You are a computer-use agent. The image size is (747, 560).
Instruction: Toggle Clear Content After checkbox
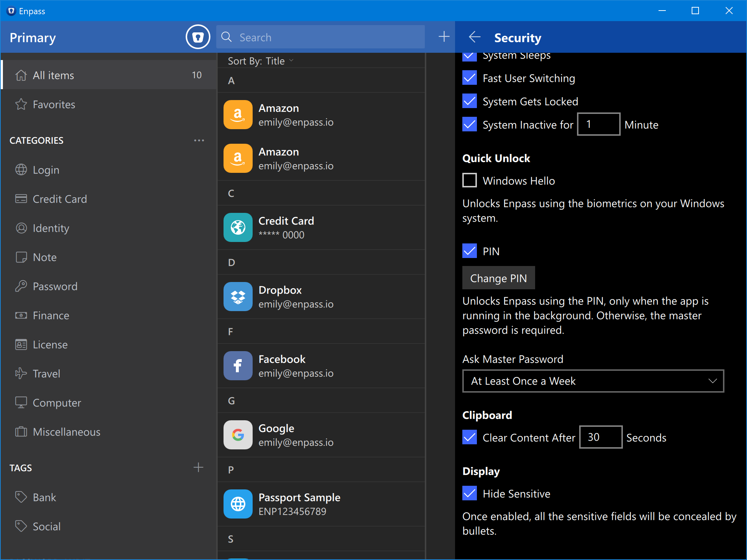(x=470, y=437)
